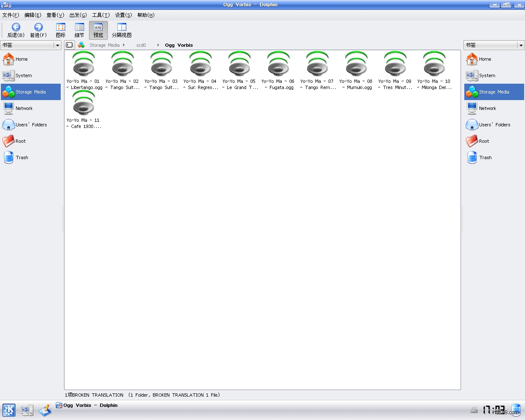Toggle the Preview mode button

click(x=98, y=30)
